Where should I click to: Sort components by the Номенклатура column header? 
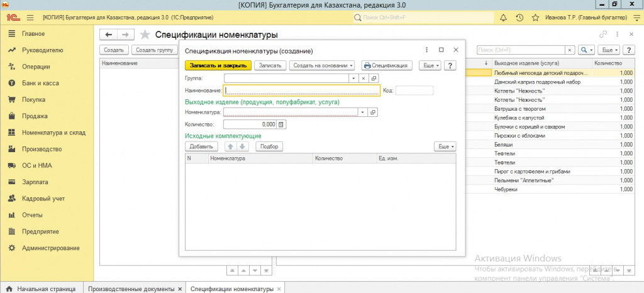pos(260,158)
